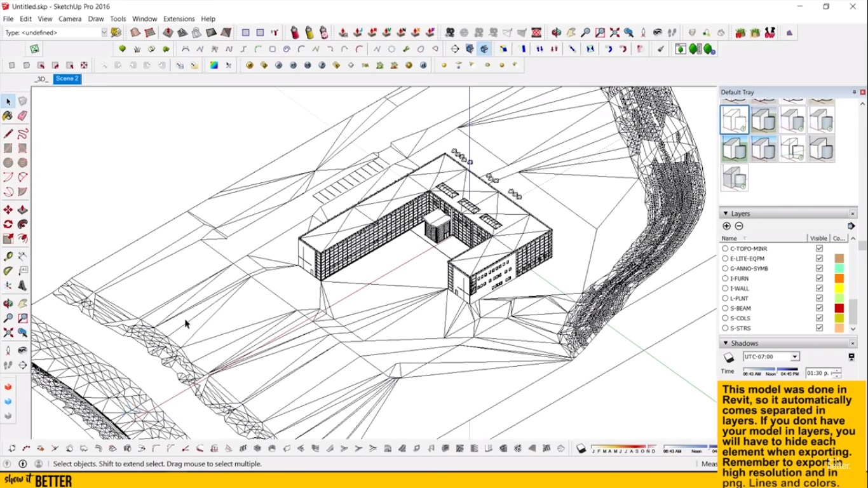
Task: Activate the Eraser tool
Action: coord(23,116)
